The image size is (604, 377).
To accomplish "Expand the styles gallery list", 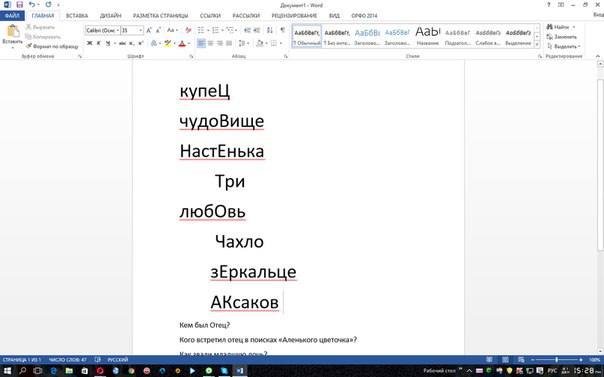I will [x=537, y=45].
